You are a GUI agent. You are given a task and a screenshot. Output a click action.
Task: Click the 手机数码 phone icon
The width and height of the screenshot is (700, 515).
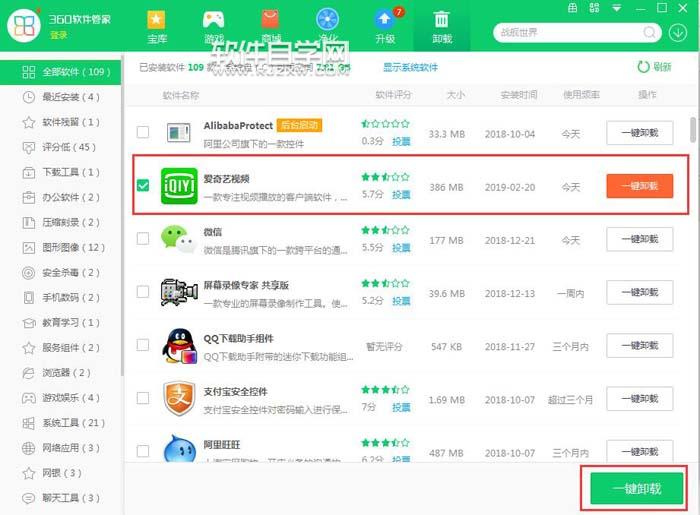(29, 298)
